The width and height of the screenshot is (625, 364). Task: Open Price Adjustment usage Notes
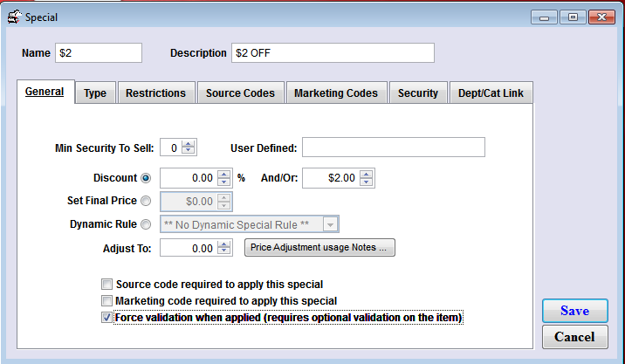(319, 248)
